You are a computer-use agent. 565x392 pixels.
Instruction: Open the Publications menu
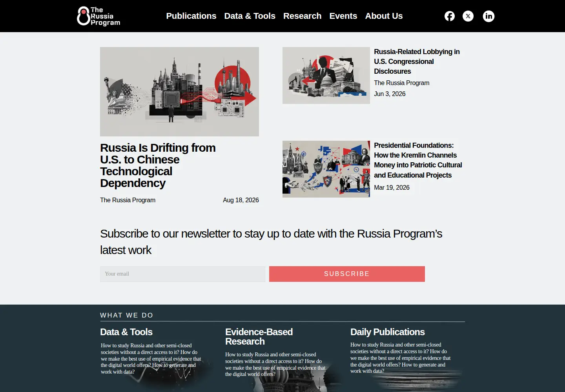pos(191,16)
